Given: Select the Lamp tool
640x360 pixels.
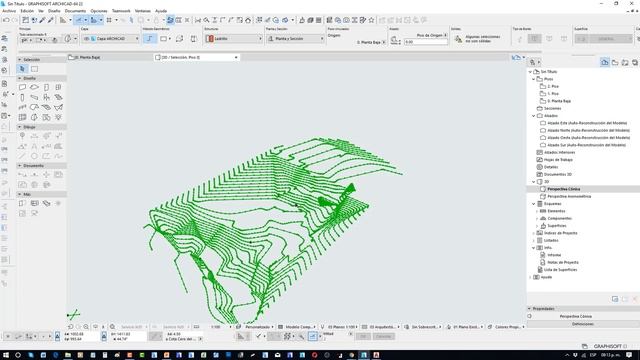Looking at the screenshot, I should pos(58,117).
